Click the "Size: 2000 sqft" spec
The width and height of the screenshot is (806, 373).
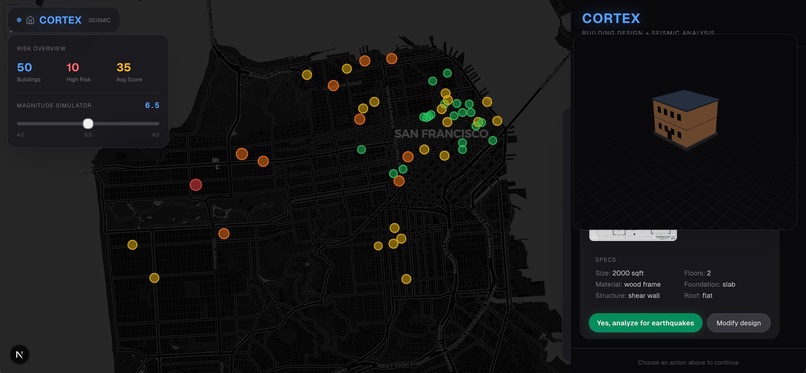619,273
